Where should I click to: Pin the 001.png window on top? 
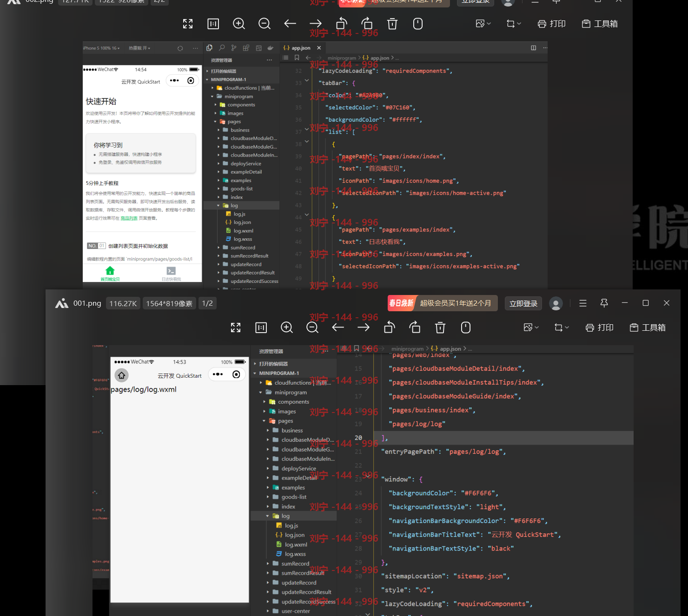click(x=604, y=303)
